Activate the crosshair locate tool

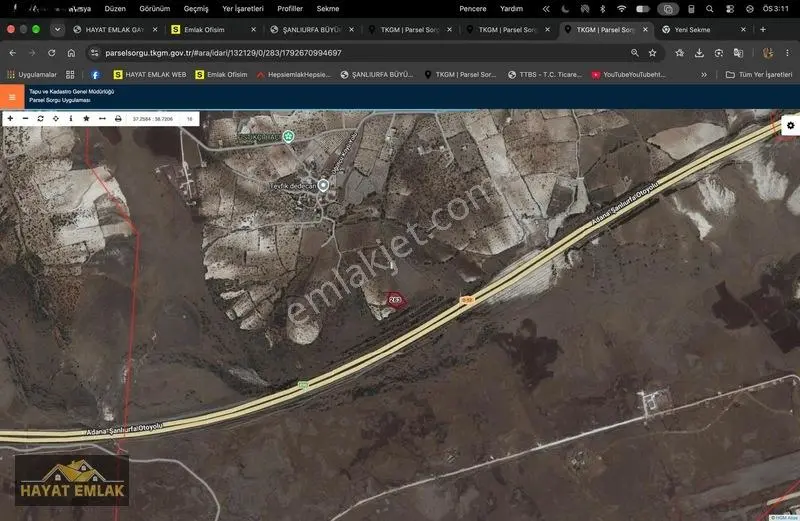coord(56,118)
